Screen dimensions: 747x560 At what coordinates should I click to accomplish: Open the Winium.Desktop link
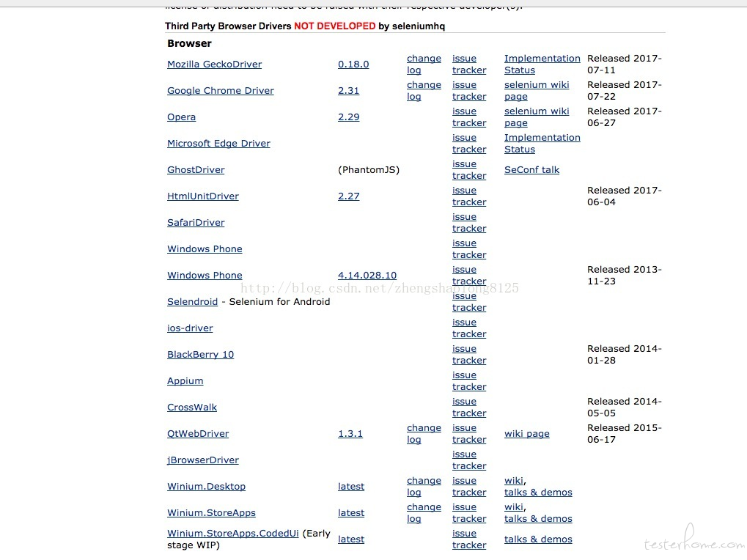[206, 487]
